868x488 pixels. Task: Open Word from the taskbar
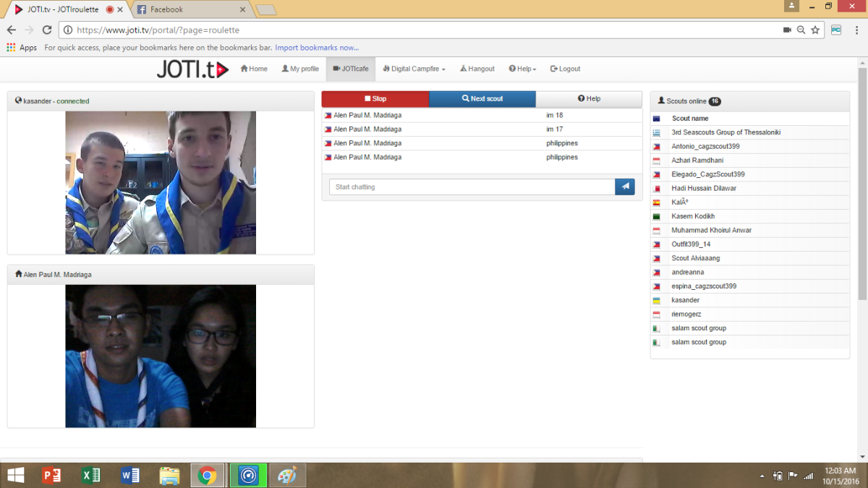pos(130,475)
